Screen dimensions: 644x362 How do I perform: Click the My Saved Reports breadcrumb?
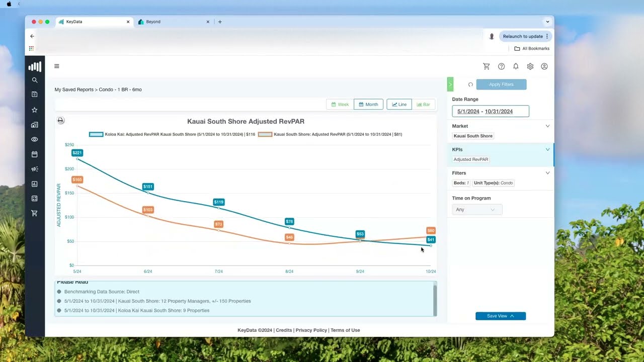point(74,89)
